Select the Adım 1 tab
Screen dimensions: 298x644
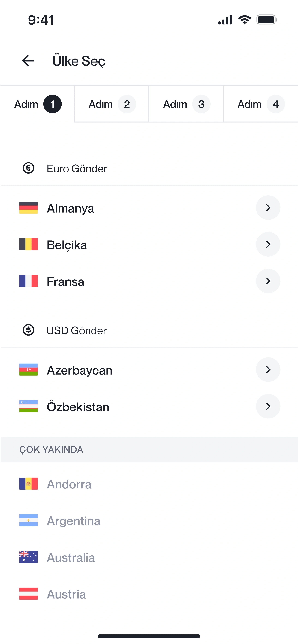38,104
